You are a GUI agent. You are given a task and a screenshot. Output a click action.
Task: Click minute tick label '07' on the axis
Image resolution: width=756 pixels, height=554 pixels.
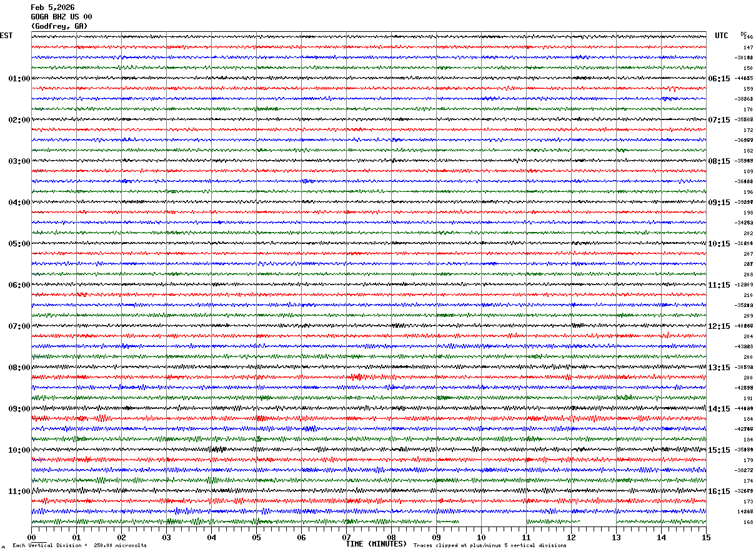point(347,537)
